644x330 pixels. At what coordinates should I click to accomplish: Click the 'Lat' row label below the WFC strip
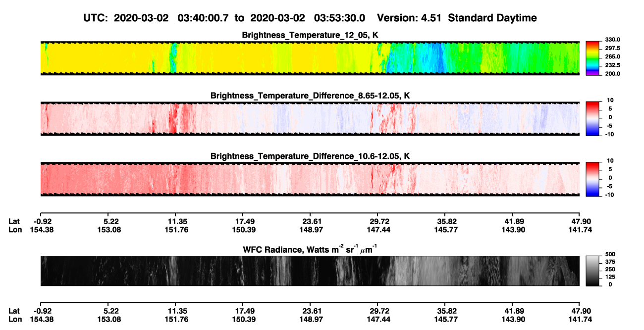pyautogui.click(x=14, y=311)
